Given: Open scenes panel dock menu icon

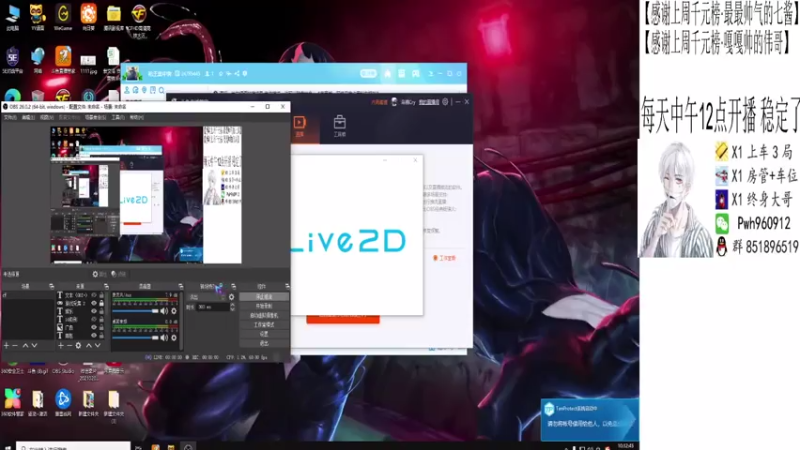Looking at the screenshot, I should pyautogui.click(x=52, y=286).
